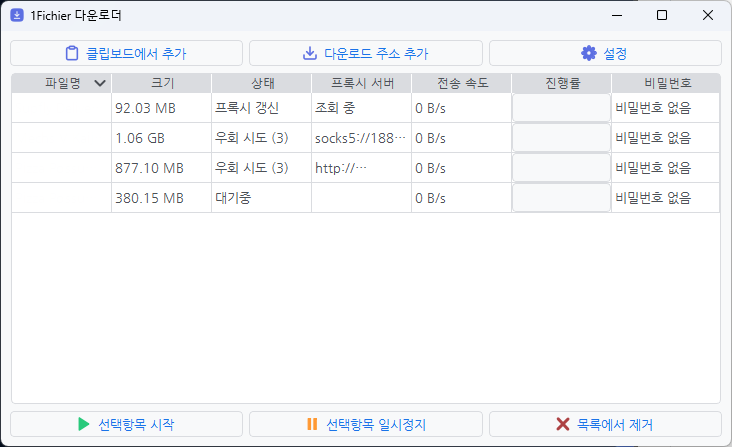Click the 1Fichier app icon in the title bar

click(17, 15)
